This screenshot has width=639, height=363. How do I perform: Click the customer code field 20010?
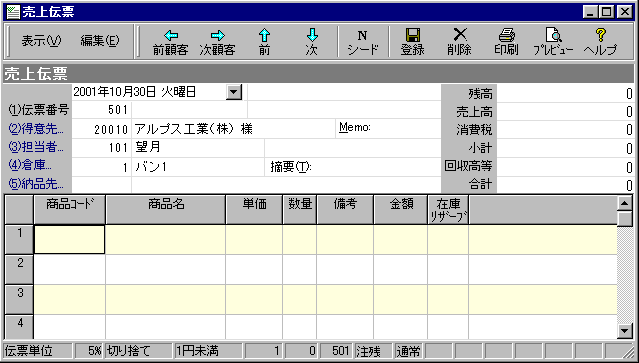(x=101, y=129)
